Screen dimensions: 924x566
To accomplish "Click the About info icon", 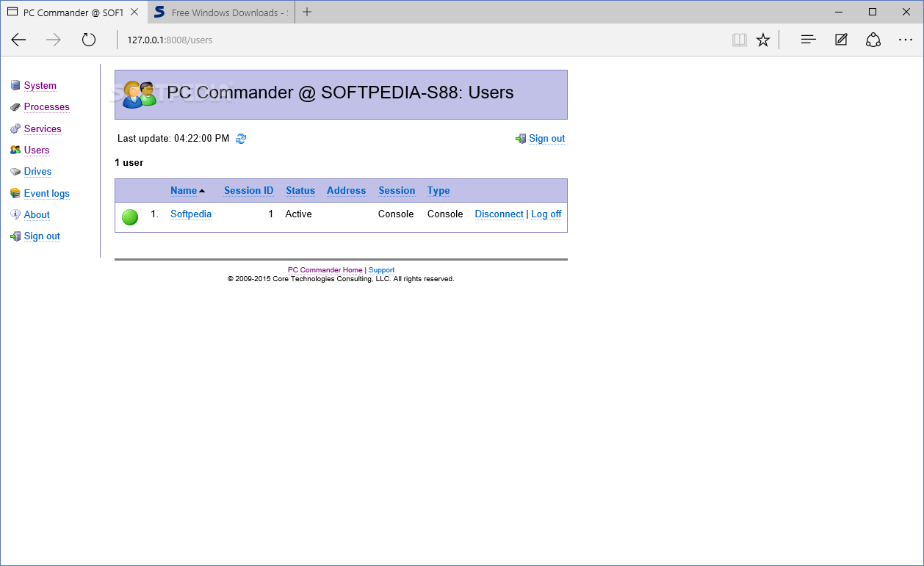I will point(15,214).
